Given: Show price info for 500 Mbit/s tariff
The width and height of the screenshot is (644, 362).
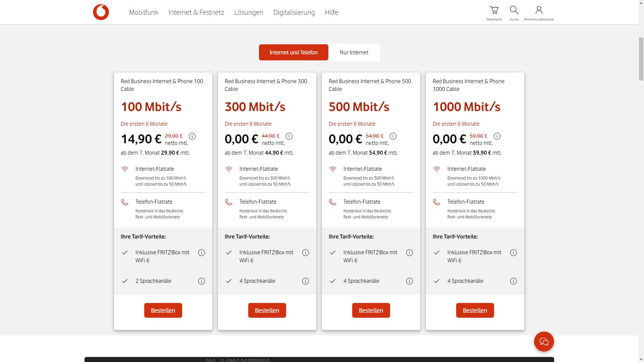Looking at the screenshot, I should tap(393, 136).
